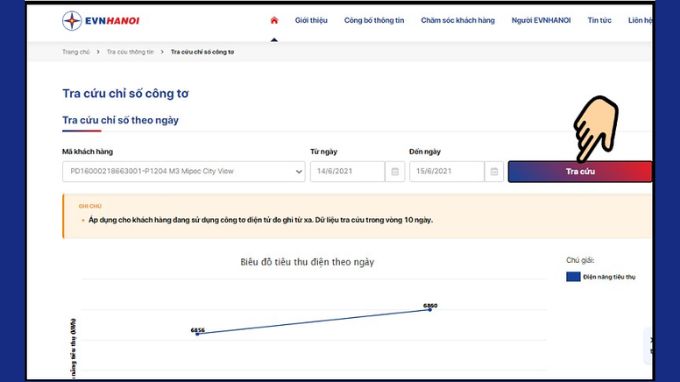Click the Chú giải legend heading
This screenshot has width=680, height=382.
[x=580, y=260]
